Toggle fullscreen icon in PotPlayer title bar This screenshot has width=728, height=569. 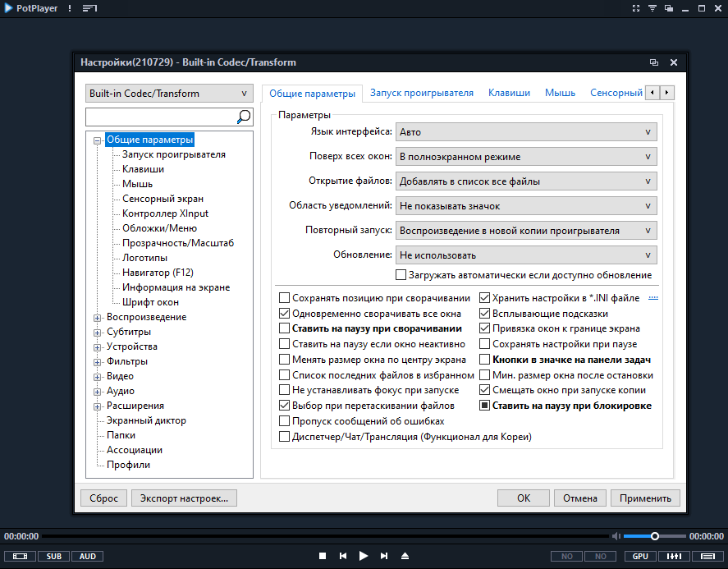click(636, 8)
